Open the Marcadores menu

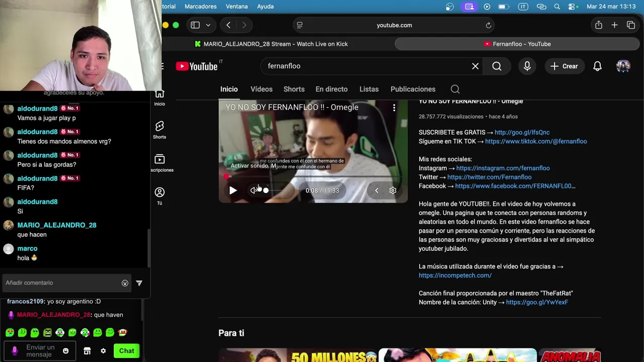[x=201, y=7]
